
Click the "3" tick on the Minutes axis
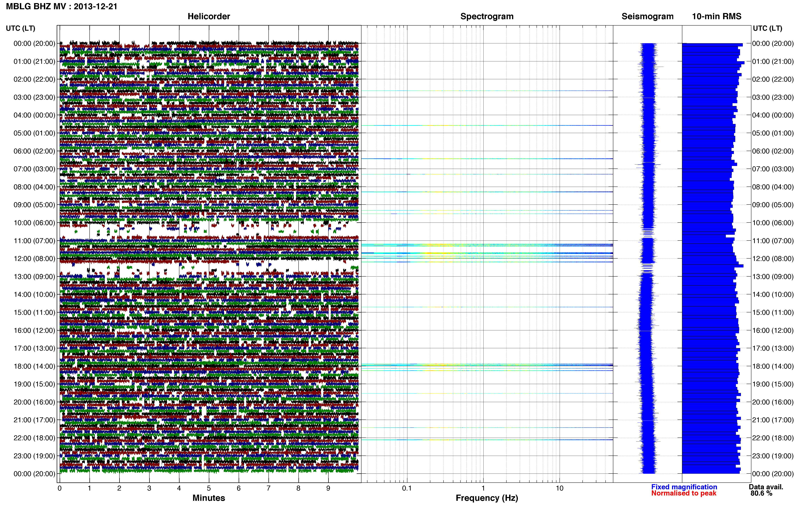coord(149,488)
